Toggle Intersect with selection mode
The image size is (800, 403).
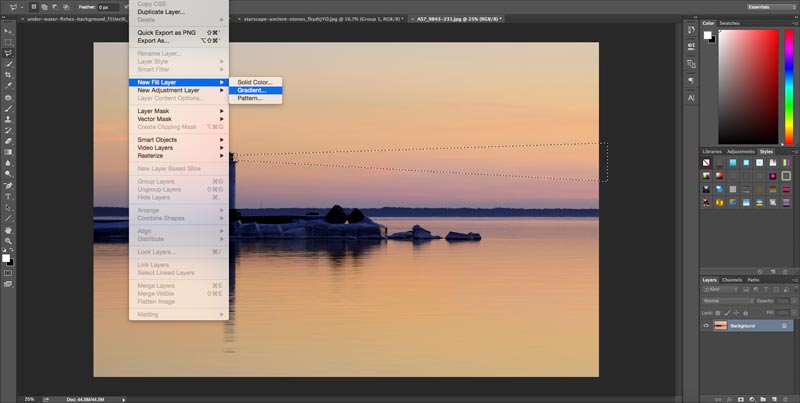[x=66, y=7]
